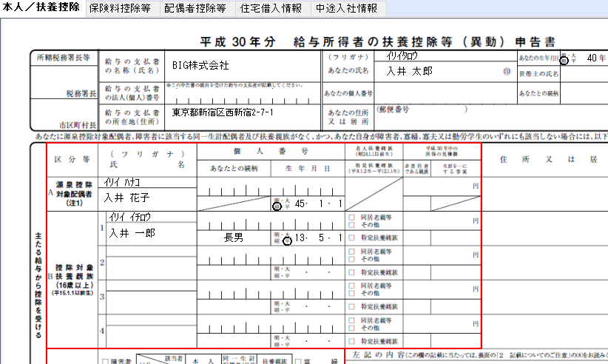Check 同居老親等 for dependent 1 入井 一郎
The image size is (608, 364).
(351, 218)
